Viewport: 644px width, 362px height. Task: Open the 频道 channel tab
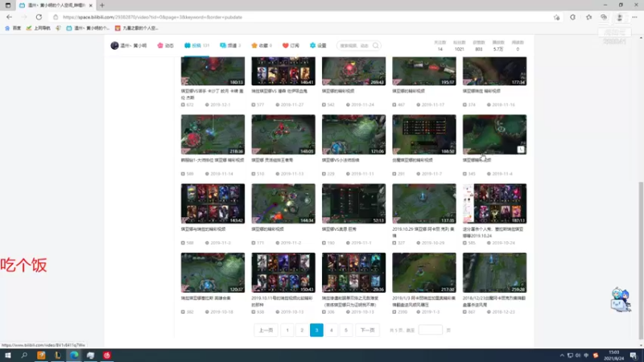(230, 46)
